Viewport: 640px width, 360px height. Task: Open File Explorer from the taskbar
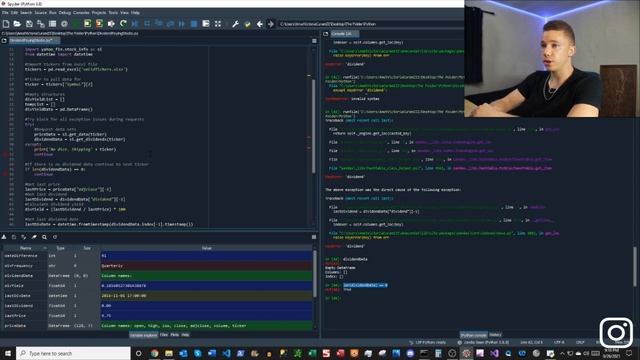coord(169,353)
